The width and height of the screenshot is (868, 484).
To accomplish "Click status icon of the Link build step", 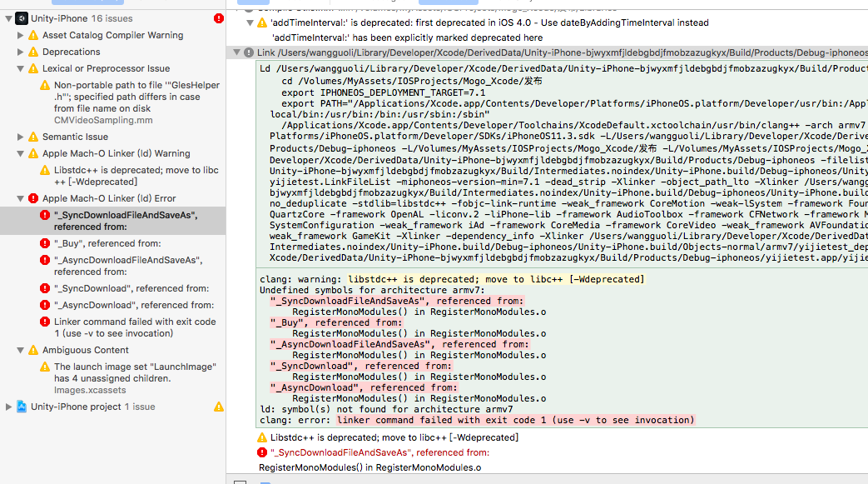I will click(249, 52).
